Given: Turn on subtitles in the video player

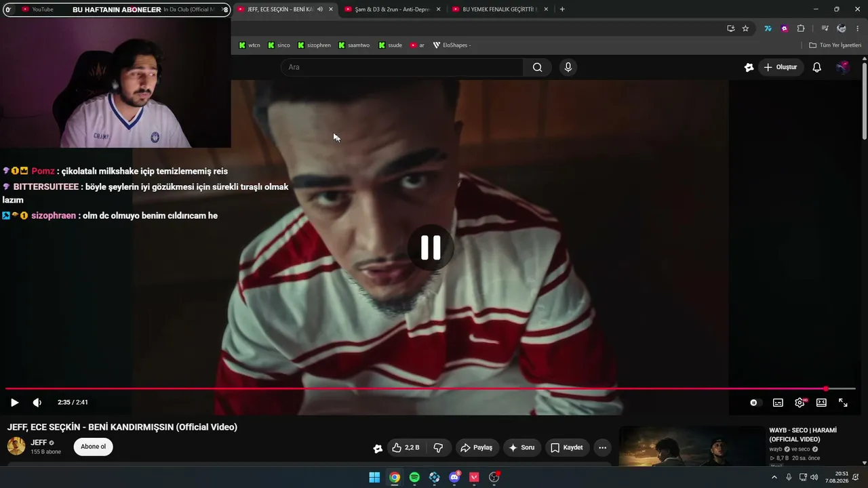Looking at the screenshot, I should tap(778, 403).
